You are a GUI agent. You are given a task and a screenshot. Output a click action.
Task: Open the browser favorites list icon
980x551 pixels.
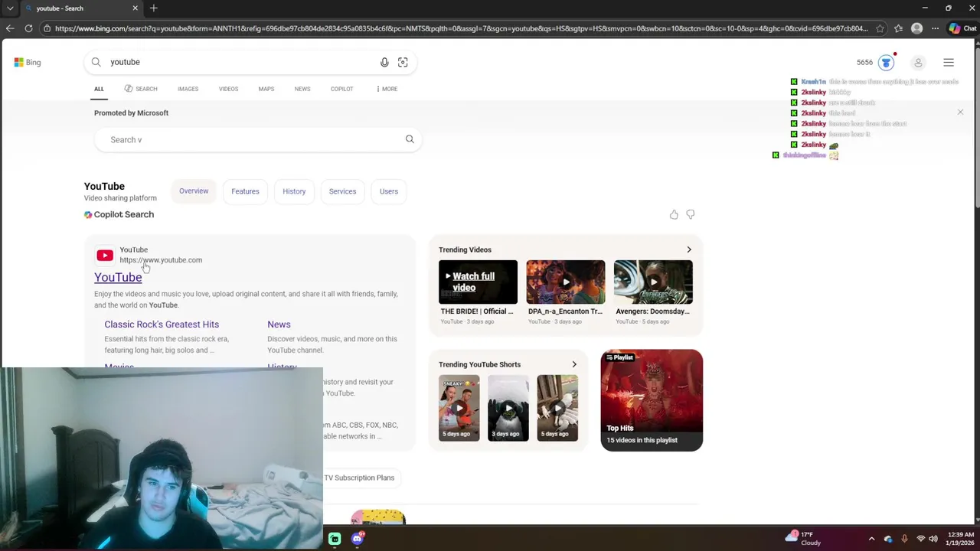click(898, 28)
